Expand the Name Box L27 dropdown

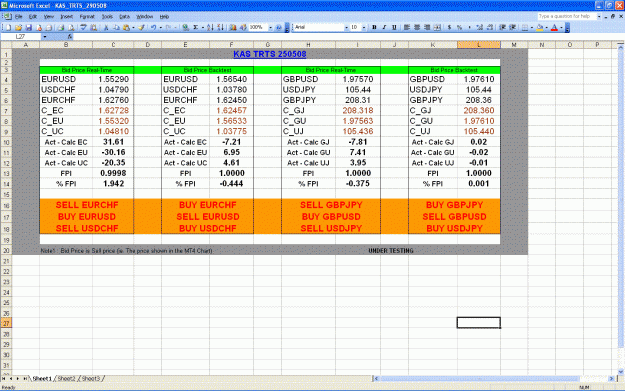pyautogui.click(x=45, y=37)
